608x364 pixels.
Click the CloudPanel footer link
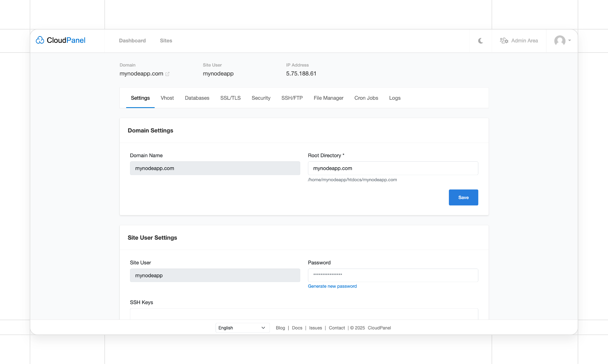(x=379, y=328)
